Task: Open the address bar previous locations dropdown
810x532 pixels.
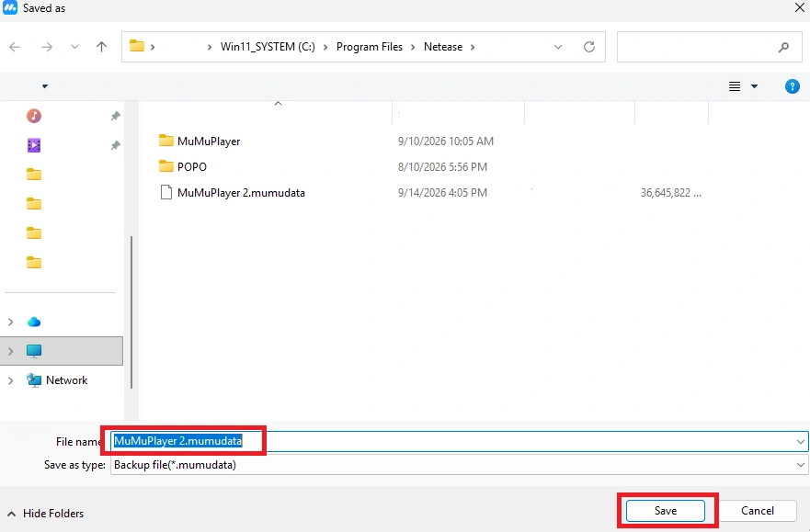Action: 558,47
